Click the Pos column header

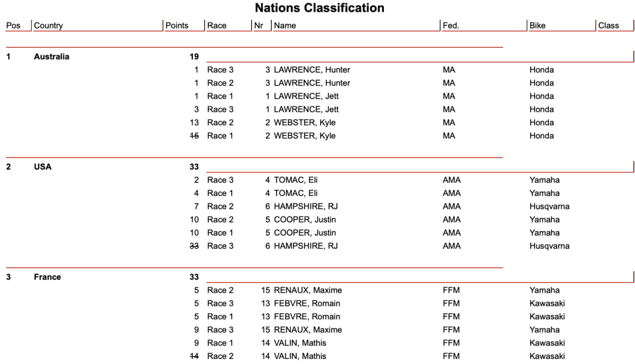pos(13,25)
